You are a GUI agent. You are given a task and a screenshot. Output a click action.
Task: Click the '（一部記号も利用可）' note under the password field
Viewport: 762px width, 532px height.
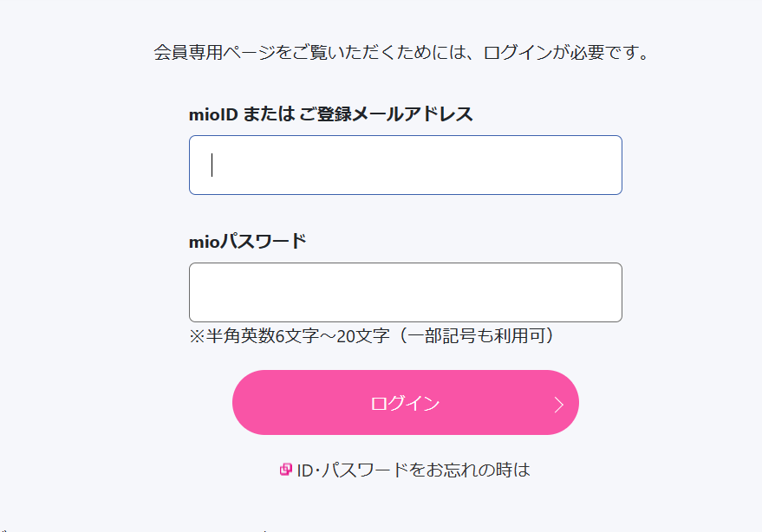pyautogui.click(x=469, y=335)
